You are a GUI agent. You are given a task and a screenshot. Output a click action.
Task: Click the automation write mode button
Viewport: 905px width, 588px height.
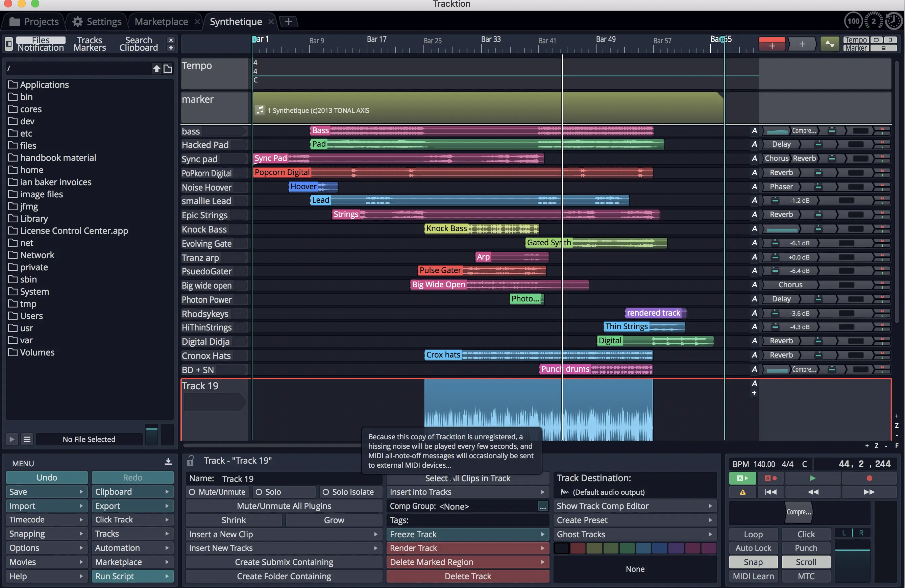771,478
